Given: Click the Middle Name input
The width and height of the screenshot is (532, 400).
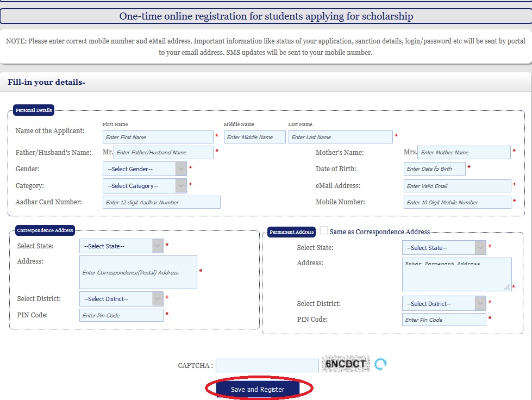Looking at the screenshot, I should tap(254, 137).
